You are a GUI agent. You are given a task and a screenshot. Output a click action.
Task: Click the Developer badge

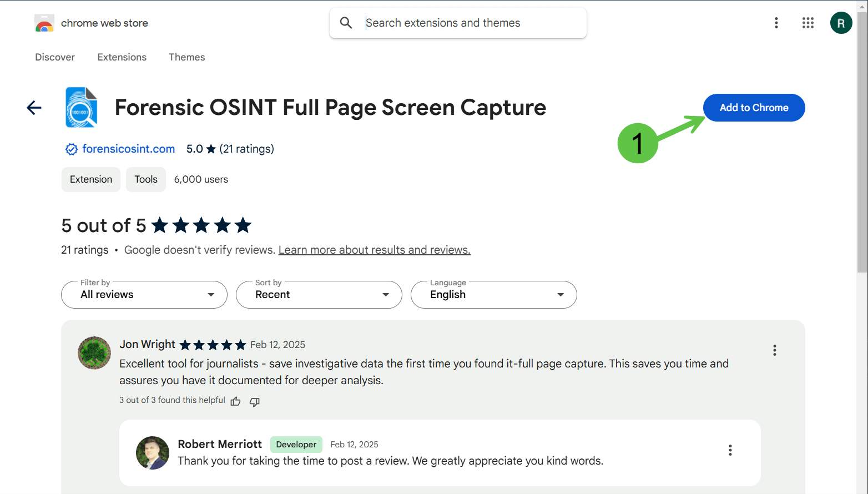(x=296, y=445)
